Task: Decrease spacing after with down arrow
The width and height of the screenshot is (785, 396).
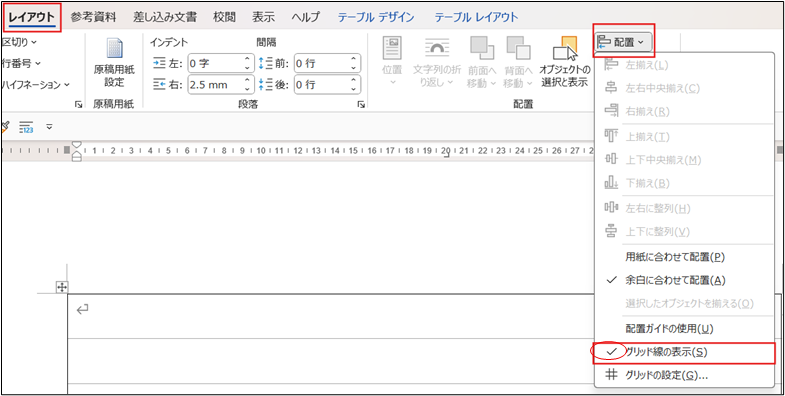Action: (354, 89)
